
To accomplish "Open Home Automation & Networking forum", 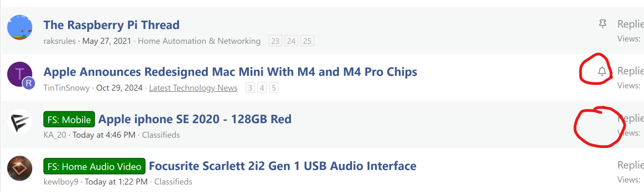I will click(199, 41).
